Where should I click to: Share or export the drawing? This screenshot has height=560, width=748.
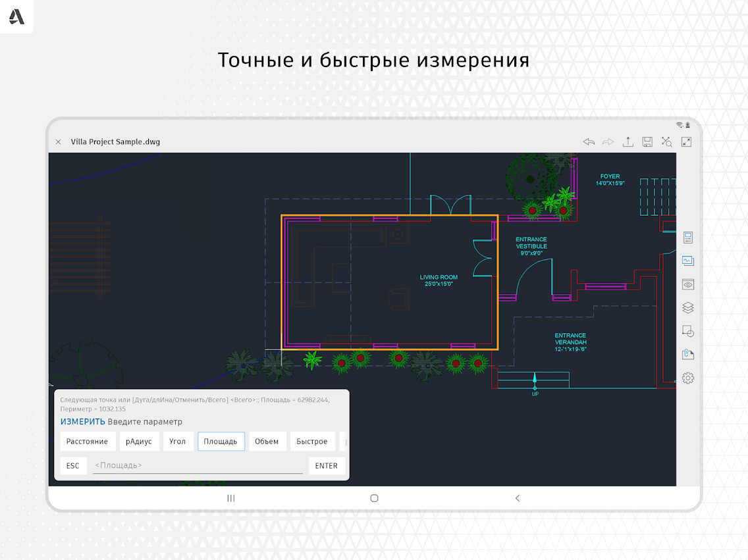click(628, 142)
